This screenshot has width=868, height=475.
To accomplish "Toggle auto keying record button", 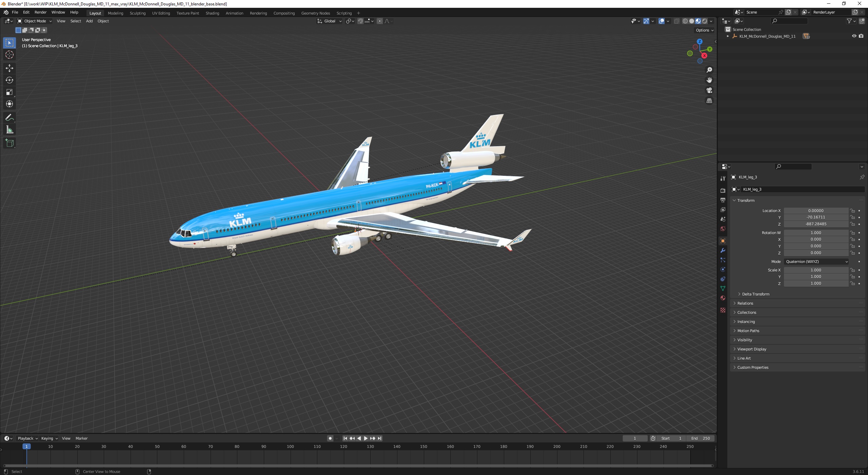I will tap(330, 438).
